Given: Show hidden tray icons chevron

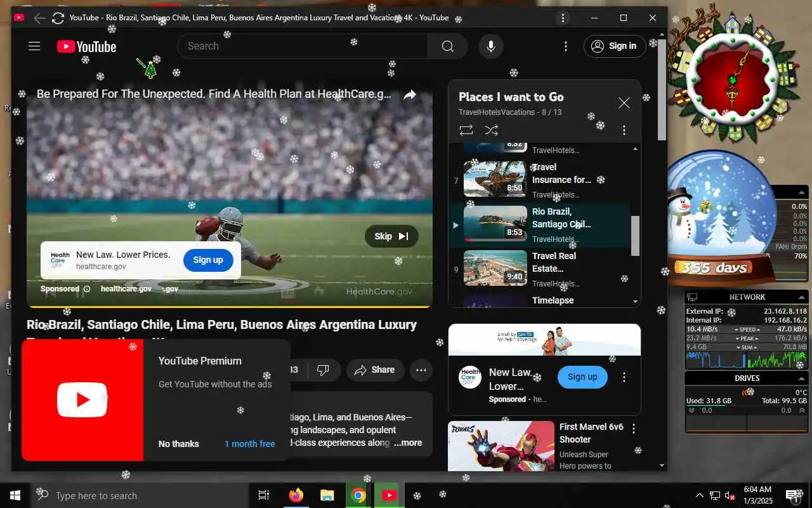Looking at the screenshot, I should (700, 496).
